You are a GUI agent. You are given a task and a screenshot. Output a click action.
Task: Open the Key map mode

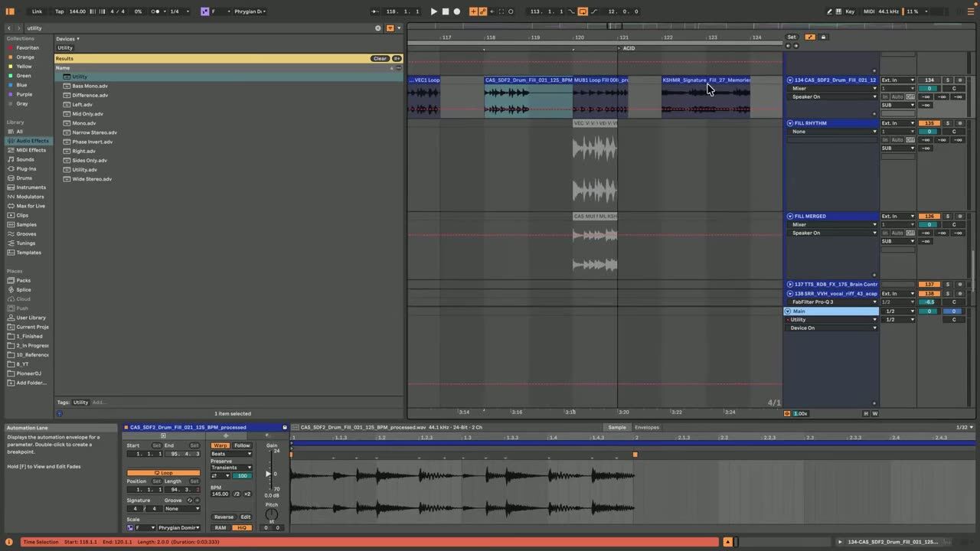[850, 11]
